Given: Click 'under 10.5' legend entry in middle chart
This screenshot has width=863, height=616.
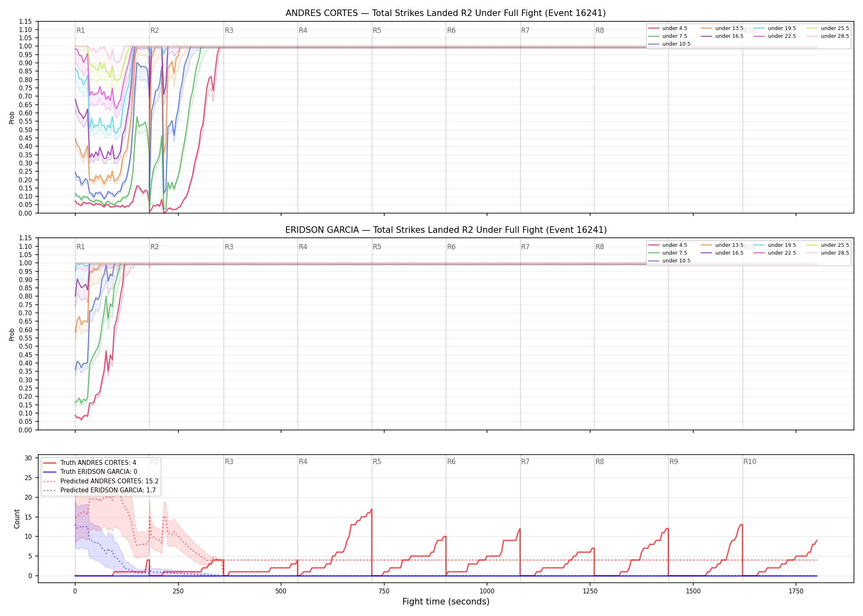Looking at the screenshot, I should point(669,261).
